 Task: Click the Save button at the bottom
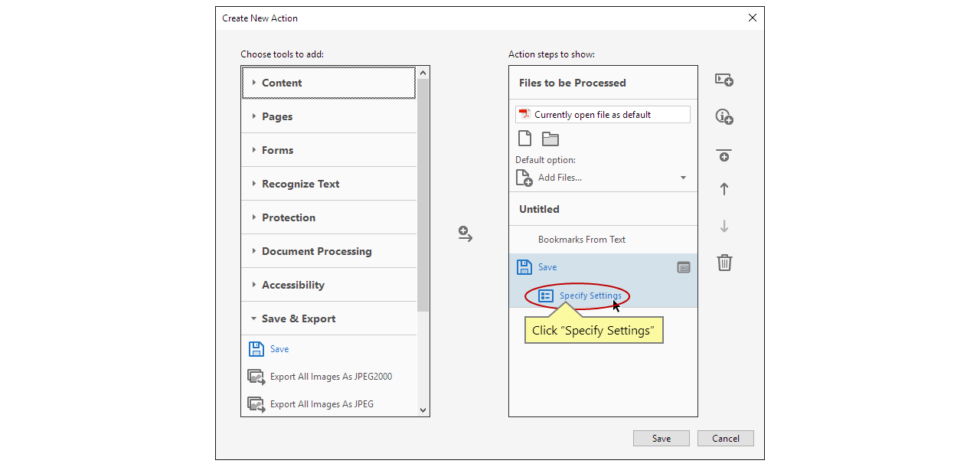tap(661, 438)
